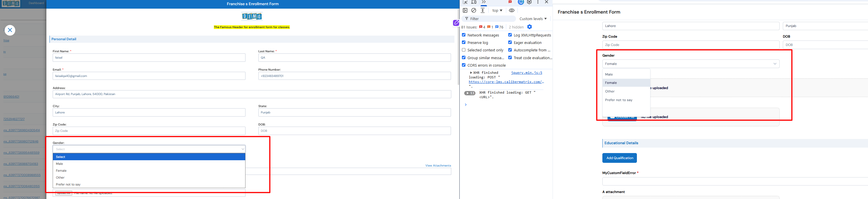
Task: Expand the XHR finished POST entry
Action: (471, 73)
